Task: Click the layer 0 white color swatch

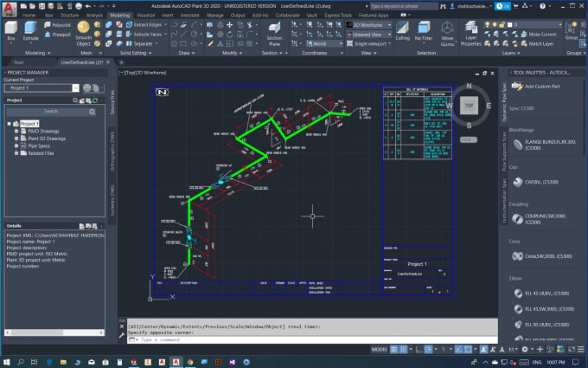Action: 509,24
